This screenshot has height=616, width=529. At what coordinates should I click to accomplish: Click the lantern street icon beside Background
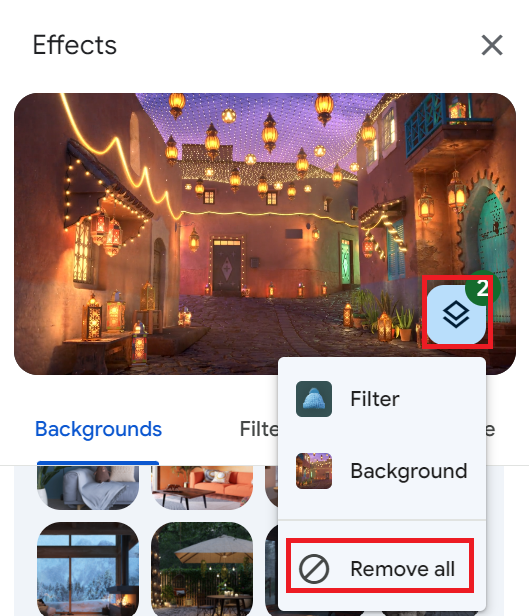point(314,471)
